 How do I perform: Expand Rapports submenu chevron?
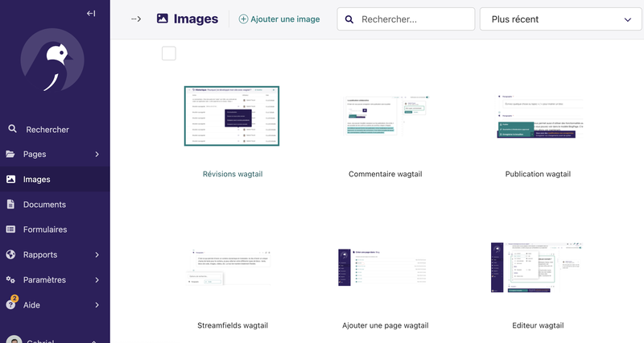[x=97, y=254]
